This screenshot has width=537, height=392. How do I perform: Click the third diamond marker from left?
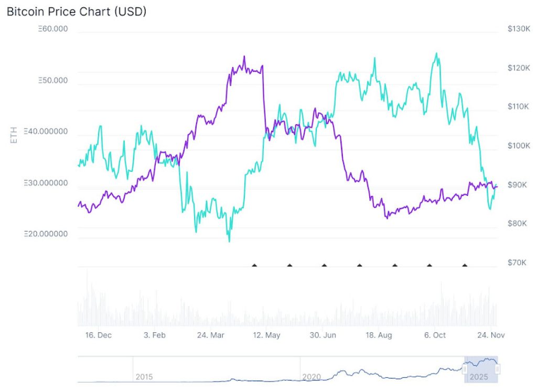point(324,265)
